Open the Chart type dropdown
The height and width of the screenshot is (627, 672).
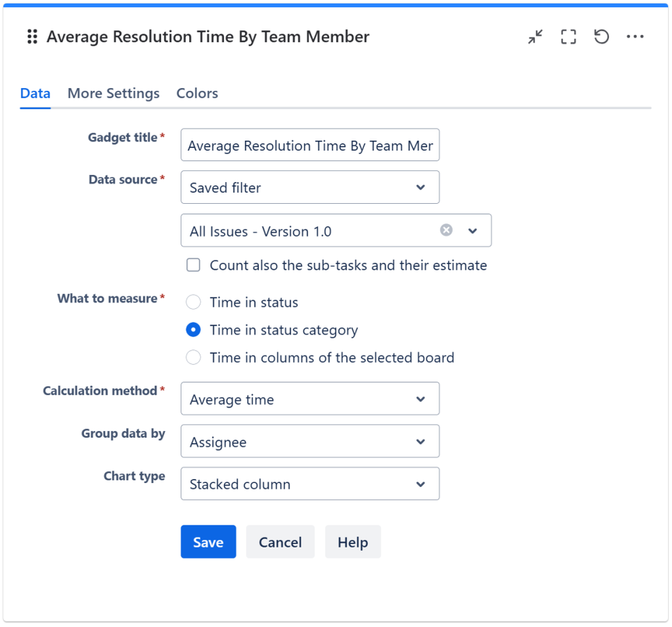pyautogui.click(x=310, y=484)
